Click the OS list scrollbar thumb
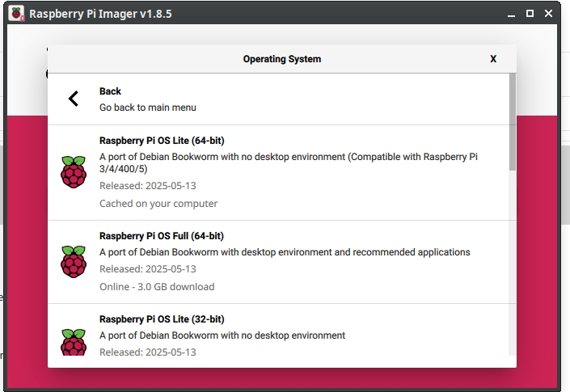Viewport: 570px width, 392px height. [513, 122]
